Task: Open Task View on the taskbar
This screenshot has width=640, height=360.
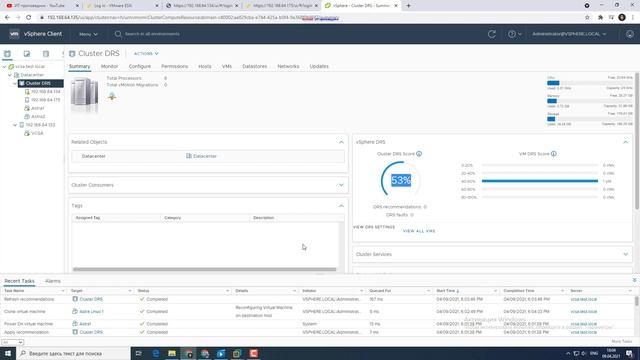Action: point(138,353)
